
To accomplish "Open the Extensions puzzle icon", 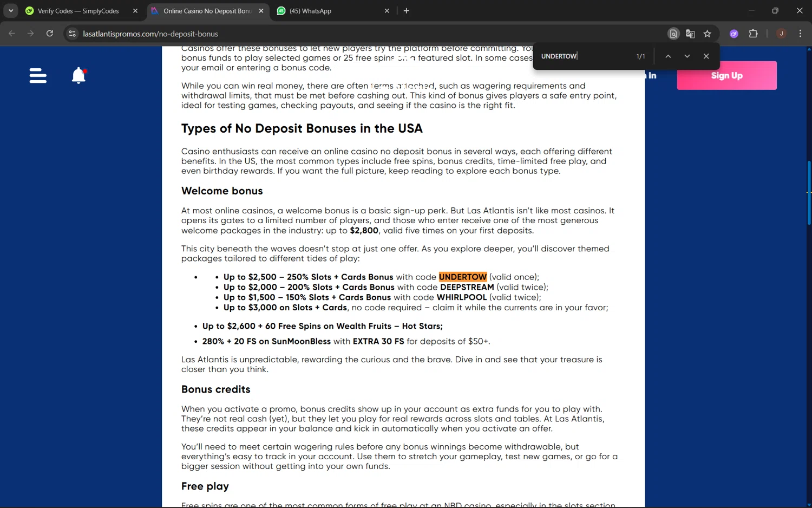I will coord(753,34).
